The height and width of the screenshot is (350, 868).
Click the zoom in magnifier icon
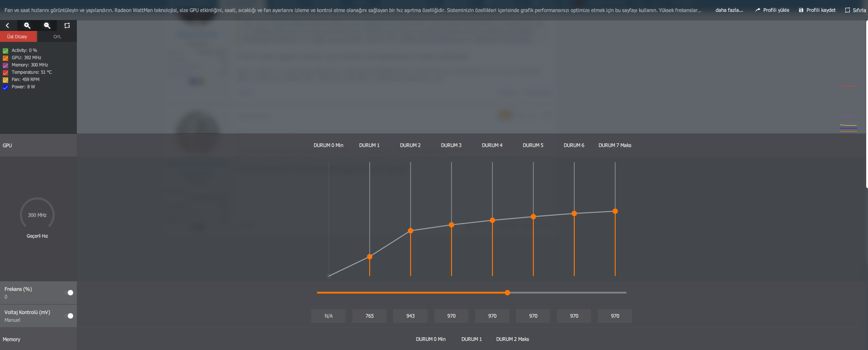point(27,25)
